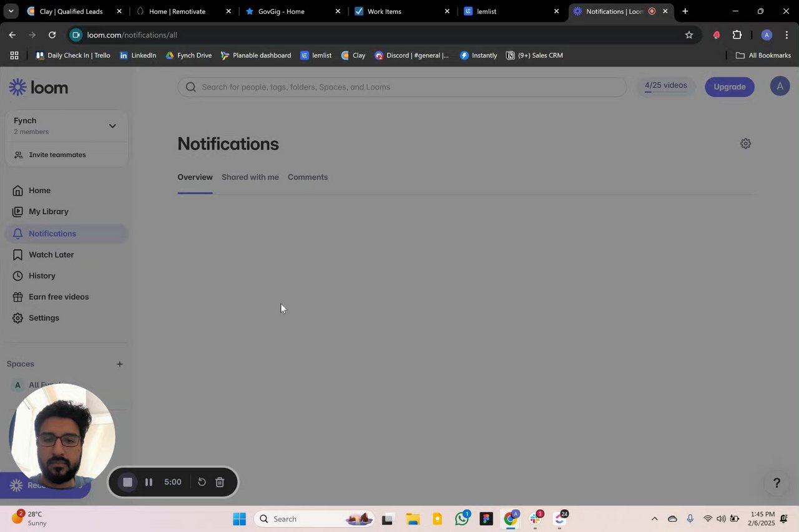Viewport: 799px width, 532px height.
Task: Open the Extensions puzzle icon
Action: coord(737,35)
